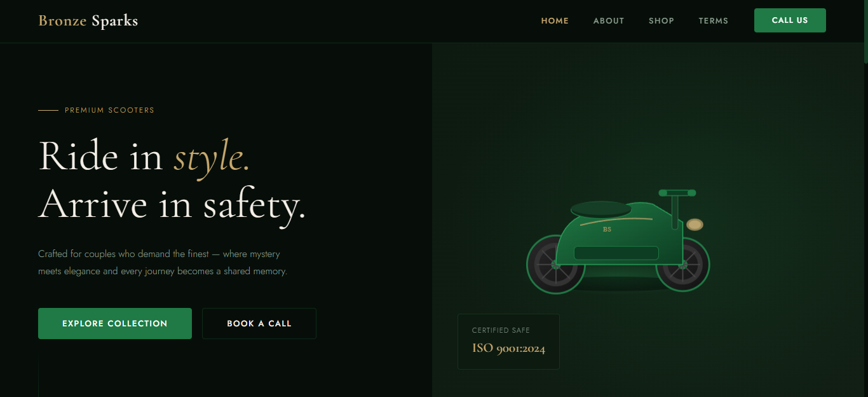The height and width of the screenshot is (397, 868).
Task: Click the Certified Safe ISO badge
Action: click(x=508, y=342)
